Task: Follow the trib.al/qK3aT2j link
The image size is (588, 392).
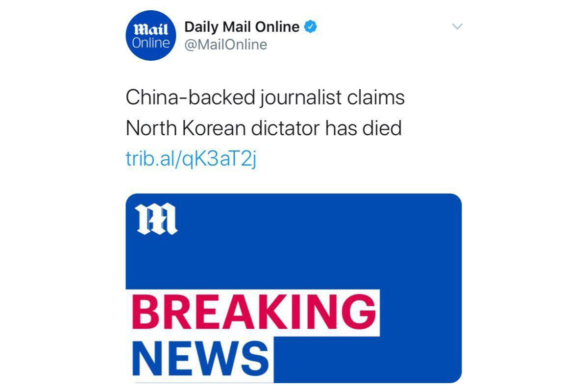Action: coord(192,159)
